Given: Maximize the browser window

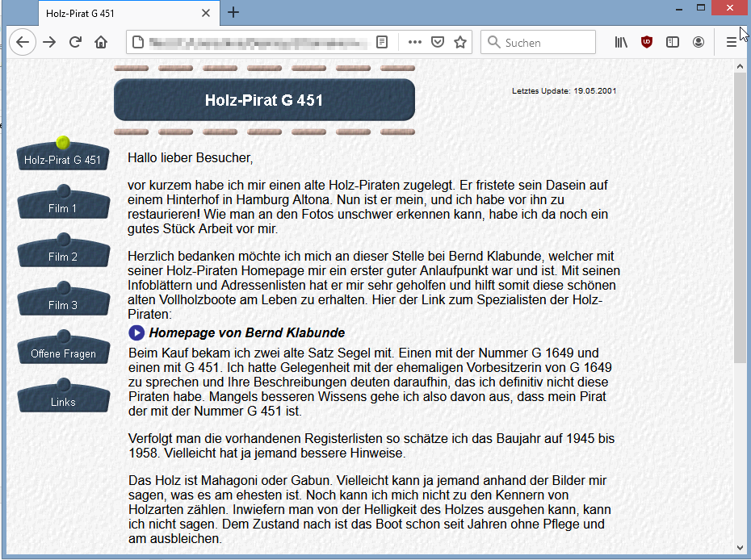Looking at the screenshot, I should [701, 8].
